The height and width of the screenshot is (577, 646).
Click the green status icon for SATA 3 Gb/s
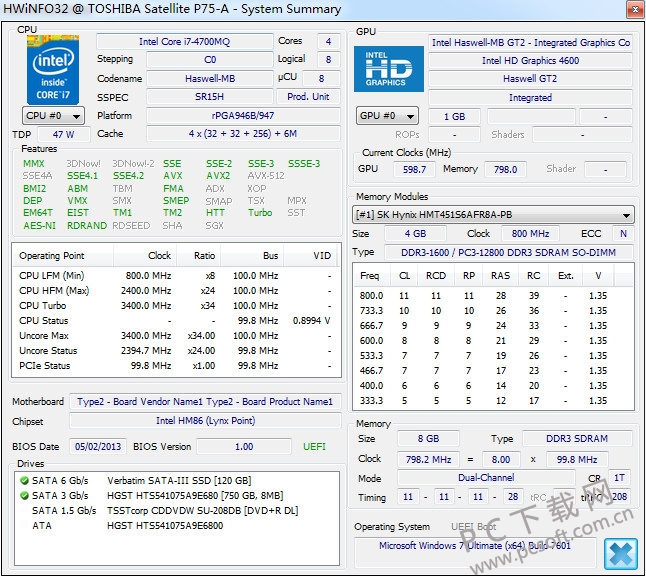(24, 495)
